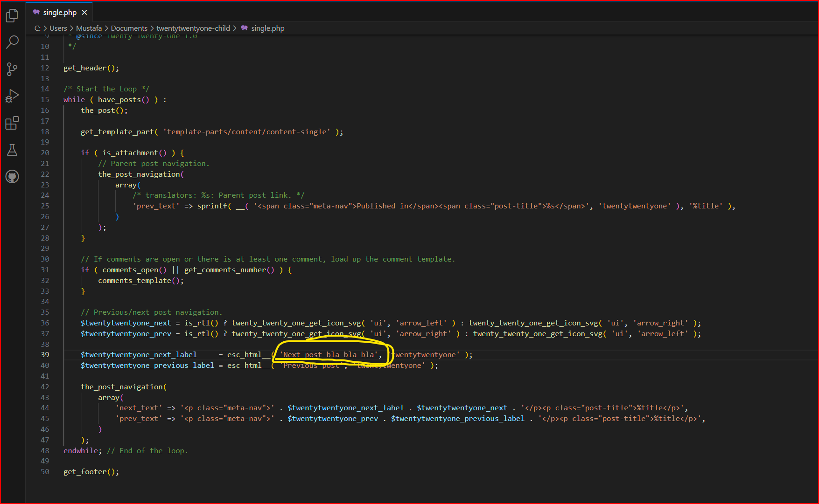Expand the Users breadcrumb segment
819x504 pixels.
pyautogui.click(x=58, y=28)
